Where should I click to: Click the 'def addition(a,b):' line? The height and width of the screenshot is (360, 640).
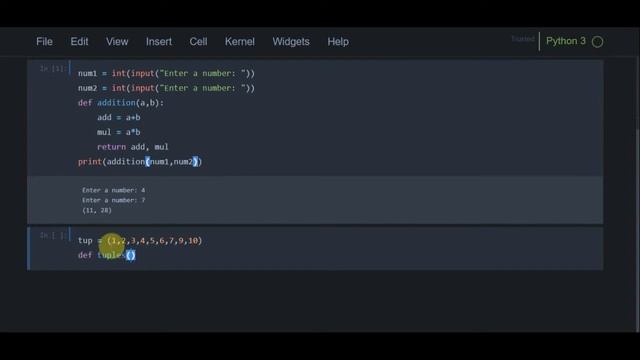click(121, 103)
